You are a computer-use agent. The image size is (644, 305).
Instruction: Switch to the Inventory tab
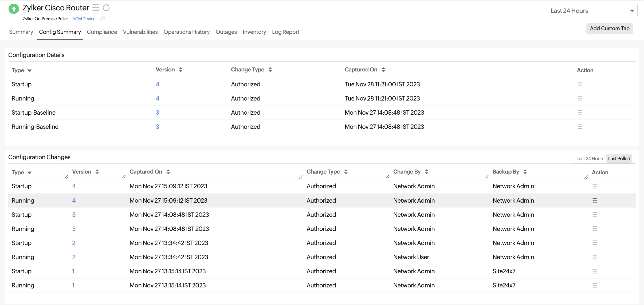[x=254, y=32]
